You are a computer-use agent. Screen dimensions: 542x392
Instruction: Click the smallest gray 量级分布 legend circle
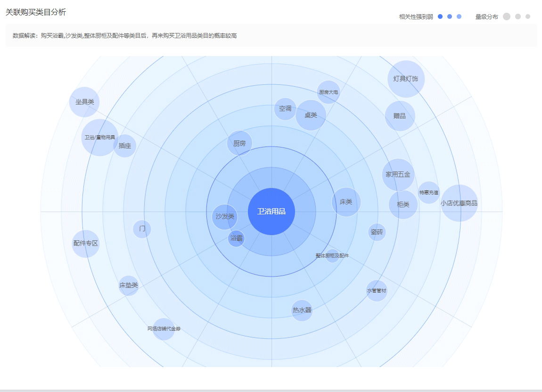(528, 16)
